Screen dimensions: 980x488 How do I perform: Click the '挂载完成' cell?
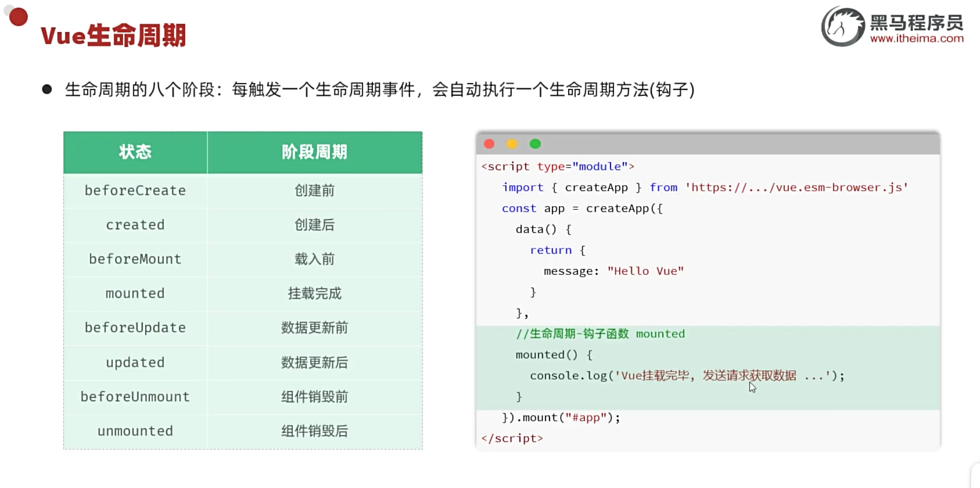[315, 293]
